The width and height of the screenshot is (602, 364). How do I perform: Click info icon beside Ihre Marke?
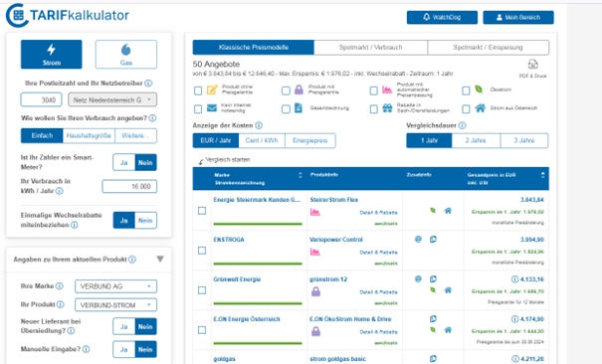(59, 286)
